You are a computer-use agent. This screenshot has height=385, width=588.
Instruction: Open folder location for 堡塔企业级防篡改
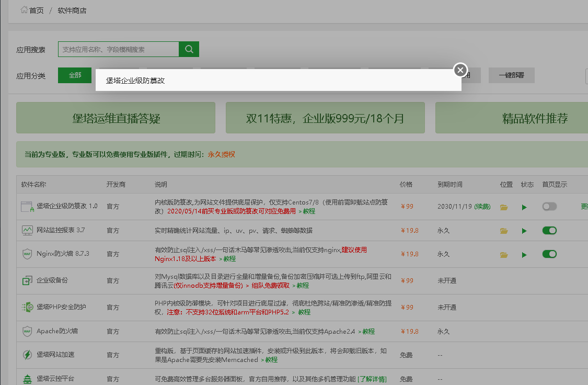504,207
